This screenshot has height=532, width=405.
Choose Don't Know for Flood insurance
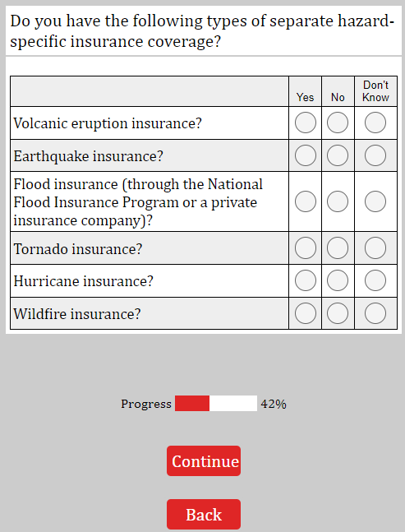[375, 201]
